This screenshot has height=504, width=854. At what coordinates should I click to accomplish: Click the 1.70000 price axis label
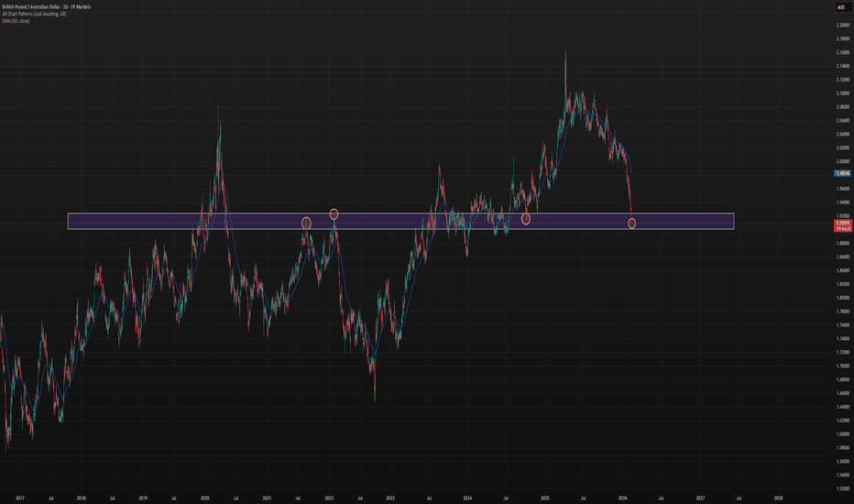pos(843,366)
